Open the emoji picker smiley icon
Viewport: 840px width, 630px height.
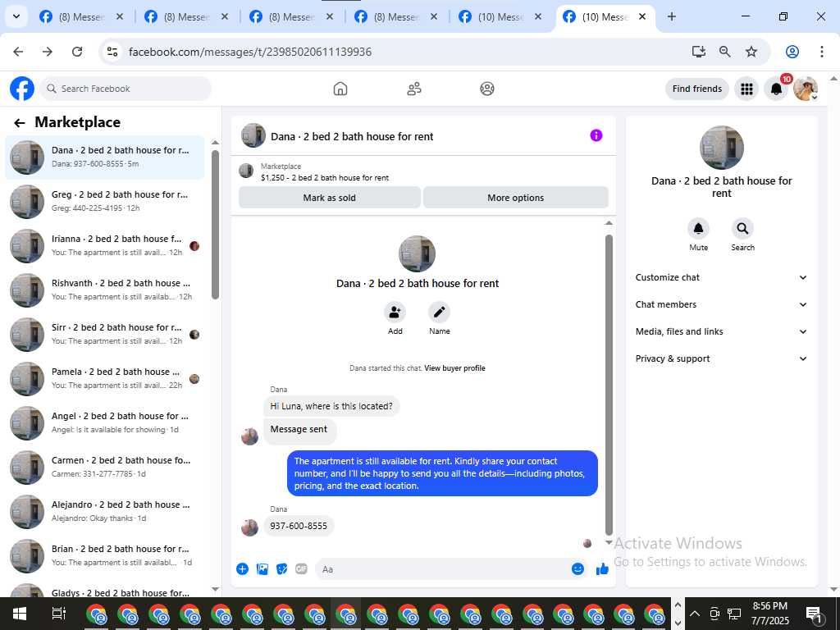click(x=577, y=569)
